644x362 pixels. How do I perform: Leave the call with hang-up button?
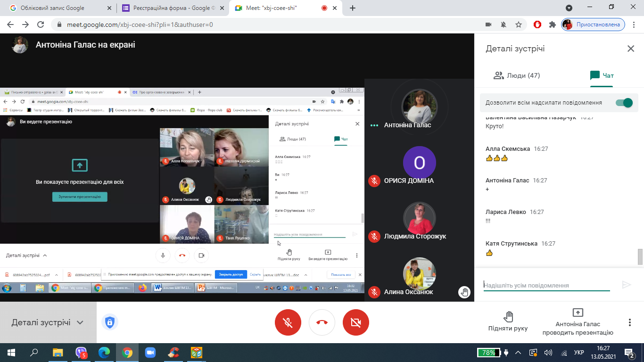322,322
